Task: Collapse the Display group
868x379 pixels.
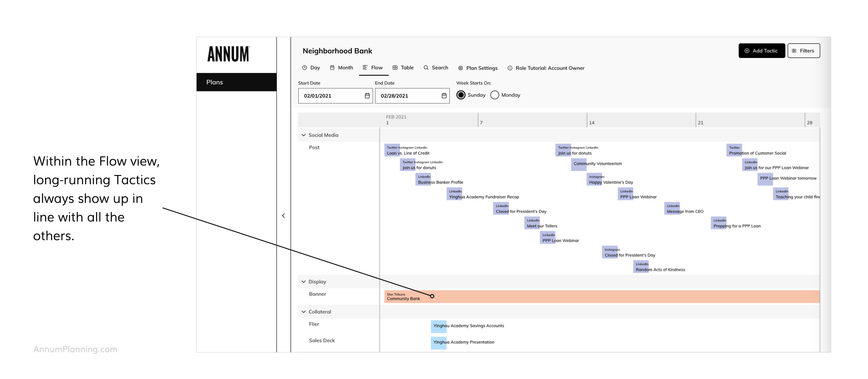Action: [303, 281]
